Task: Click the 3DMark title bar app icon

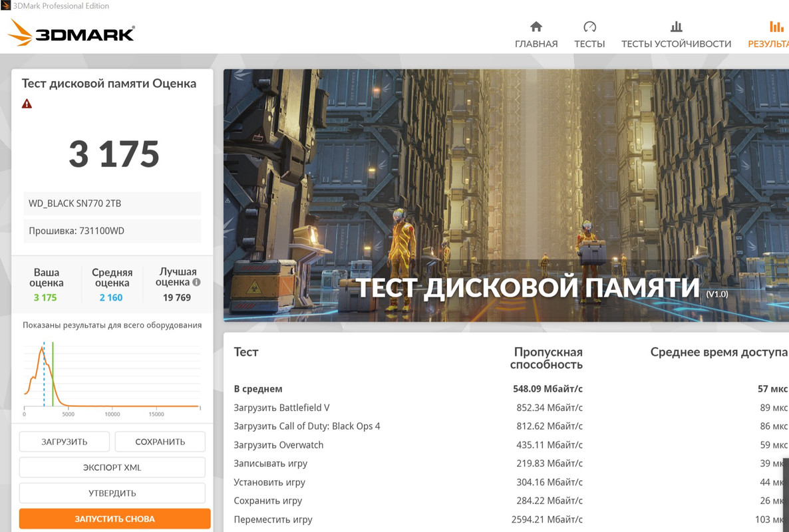Action: click(x=5, y=5)
